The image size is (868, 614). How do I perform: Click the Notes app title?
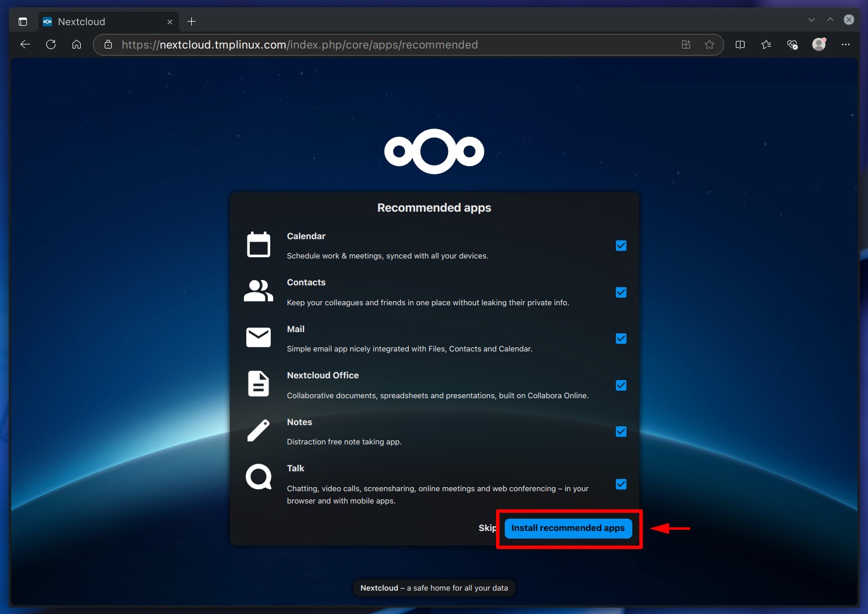[x=299, y=422]
